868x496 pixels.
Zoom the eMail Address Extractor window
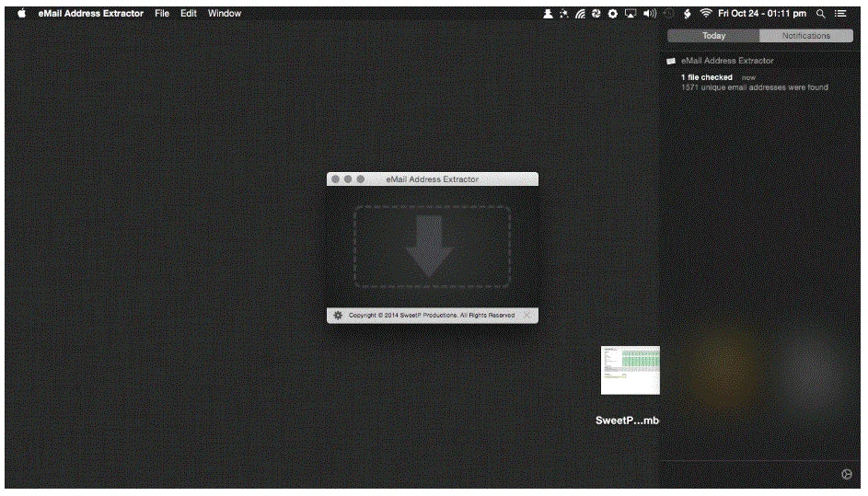point(361,179)
